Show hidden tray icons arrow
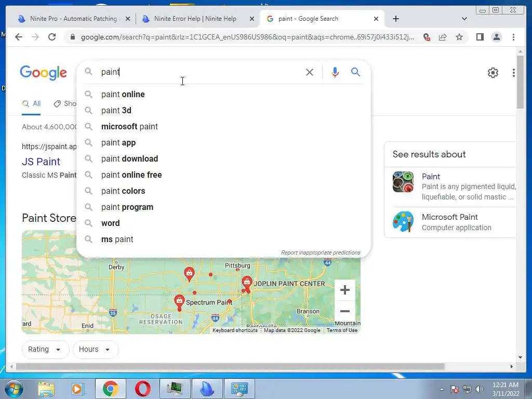 pos(442,389)
